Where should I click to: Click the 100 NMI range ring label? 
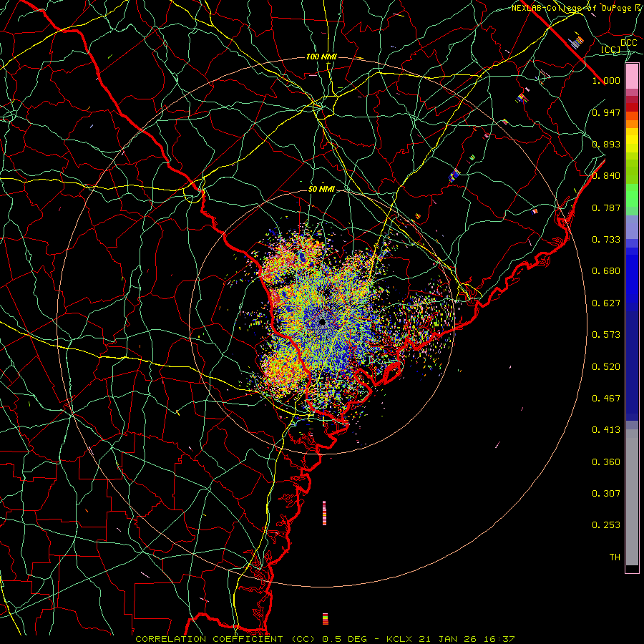[x=321, y=57]
